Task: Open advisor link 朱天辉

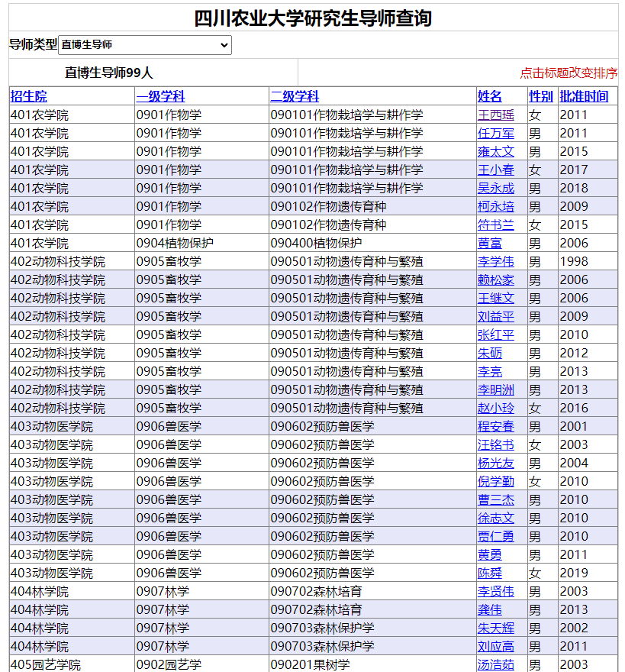Action: pos(495,628)
